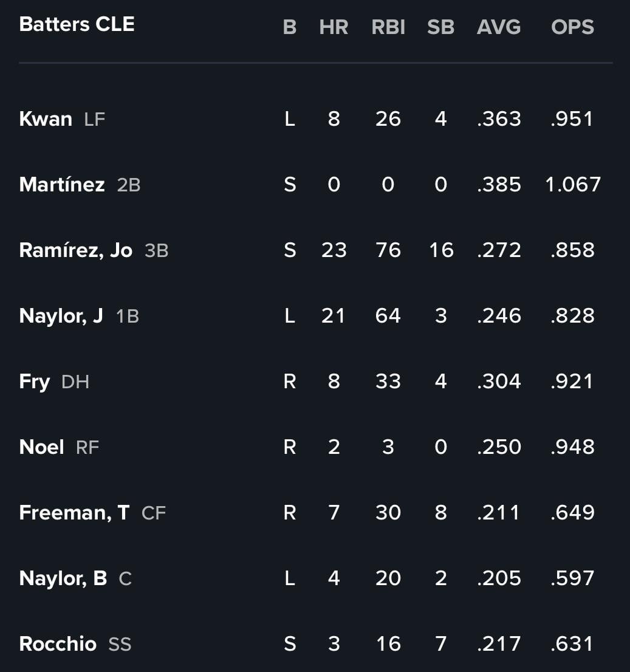Viewport: 630px width, 672px height.
Task: Click Naylor, J's 64 RBI value
Action: click(x=388, y=316)
